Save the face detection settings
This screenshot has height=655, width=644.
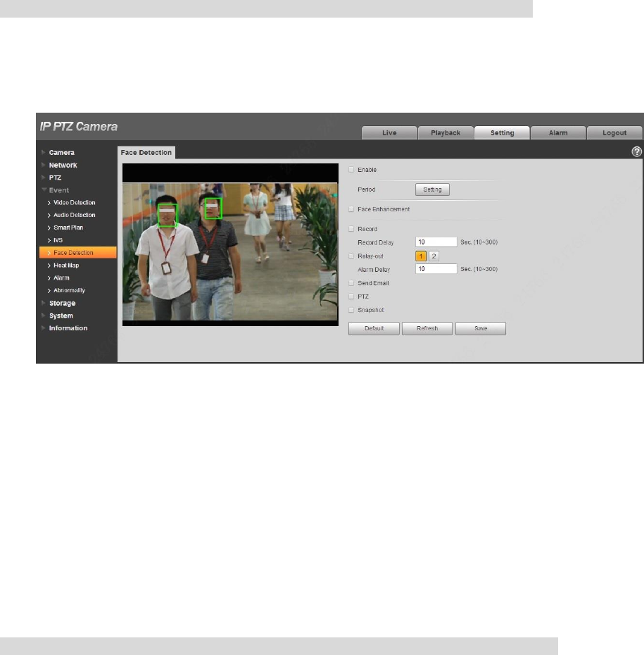(x=481, y=328)
